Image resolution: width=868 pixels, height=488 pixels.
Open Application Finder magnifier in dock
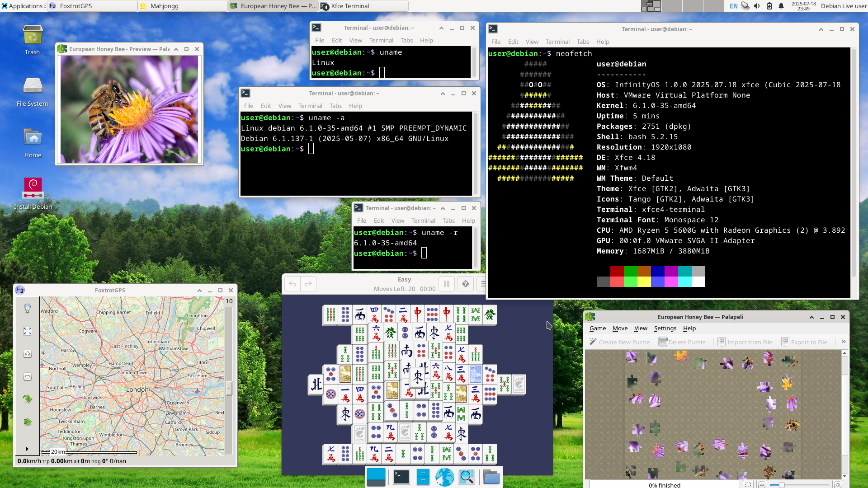click(466, 477)
